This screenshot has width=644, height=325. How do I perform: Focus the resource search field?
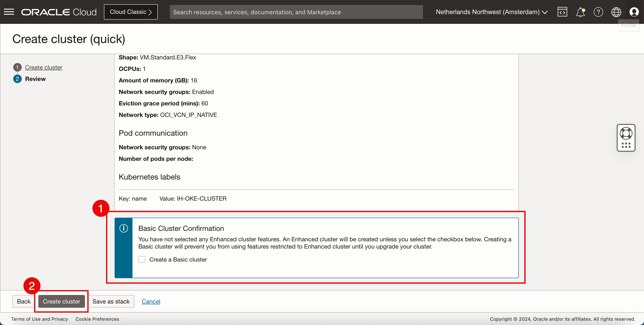click(x=296, y=12)
